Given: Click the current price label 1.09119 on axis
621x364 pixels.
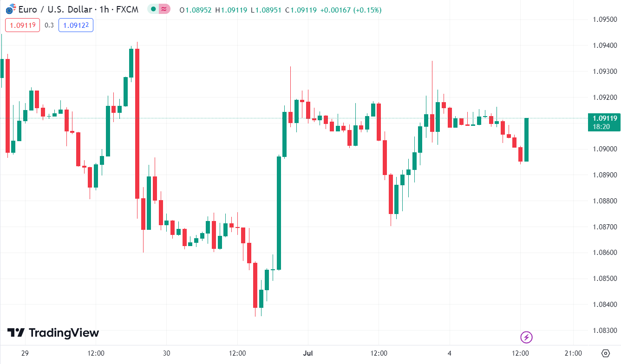Looking at the screenshot, I should (604, 118).
